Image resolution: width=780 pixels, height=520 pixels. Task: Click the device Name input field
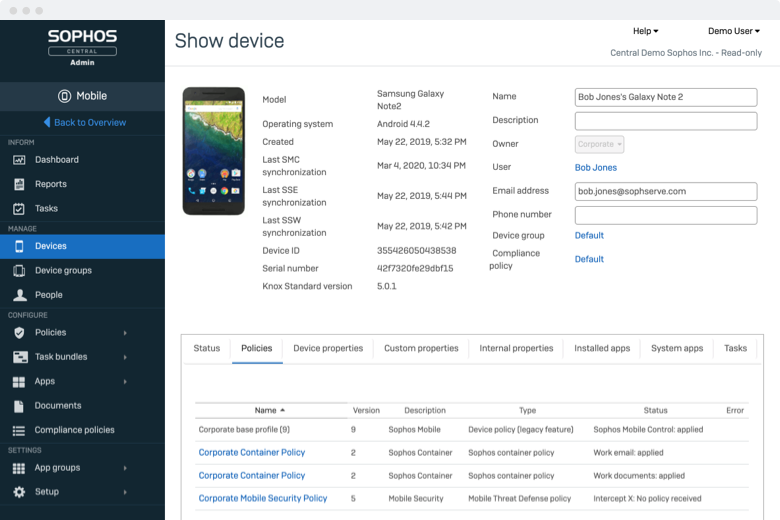[x=665, y=97]
